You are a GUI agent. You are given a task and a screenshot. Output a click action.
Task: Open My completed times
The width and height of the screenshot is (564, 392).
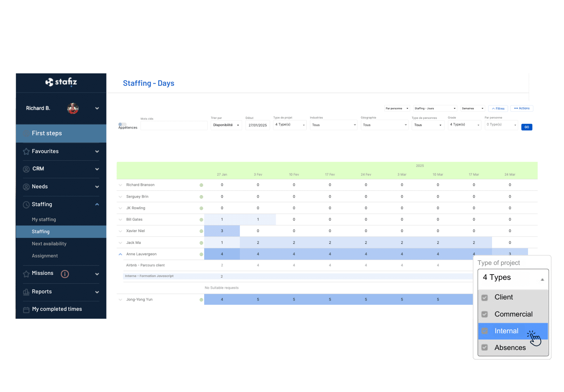[x=57, y=309]
